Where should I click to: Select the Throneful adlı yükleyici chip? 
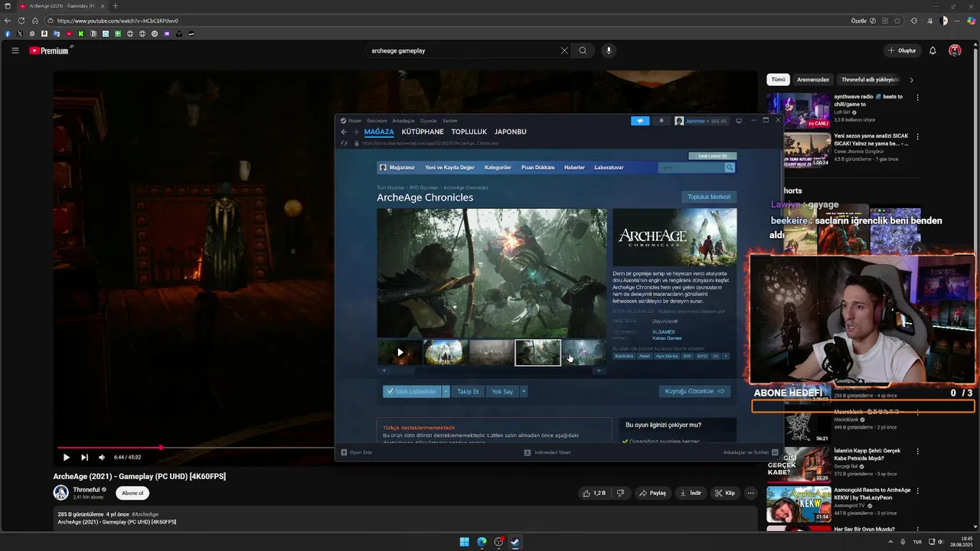coord(870,80)
